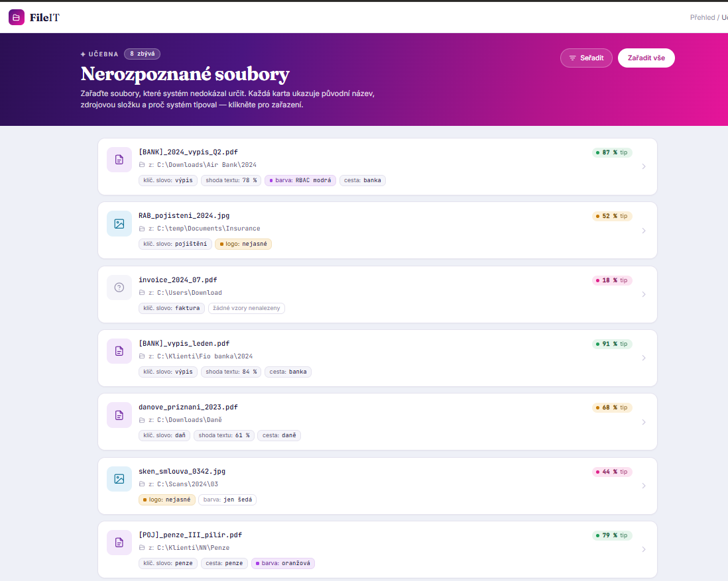The width and height of the screenshot is (728, 581).
Task: Click document icon for [POJ]_penze_III_pilir.pdf
Action: coord(119,543)
